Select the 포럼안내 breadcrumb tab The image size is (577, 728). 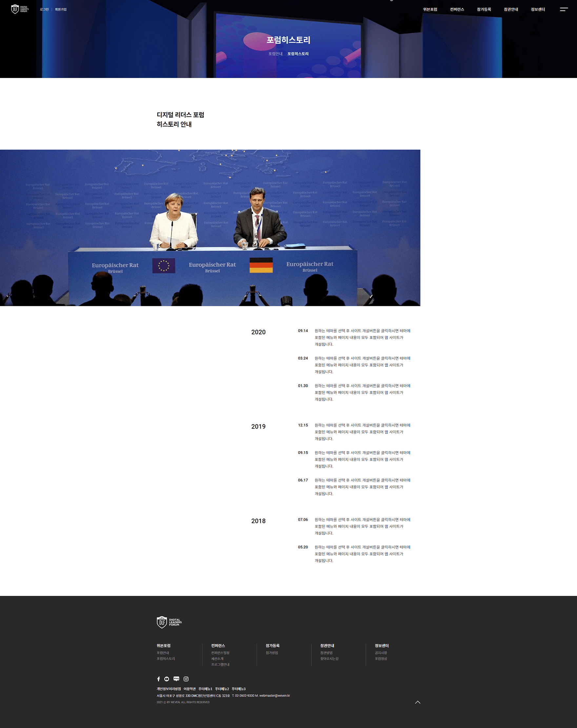275,54
